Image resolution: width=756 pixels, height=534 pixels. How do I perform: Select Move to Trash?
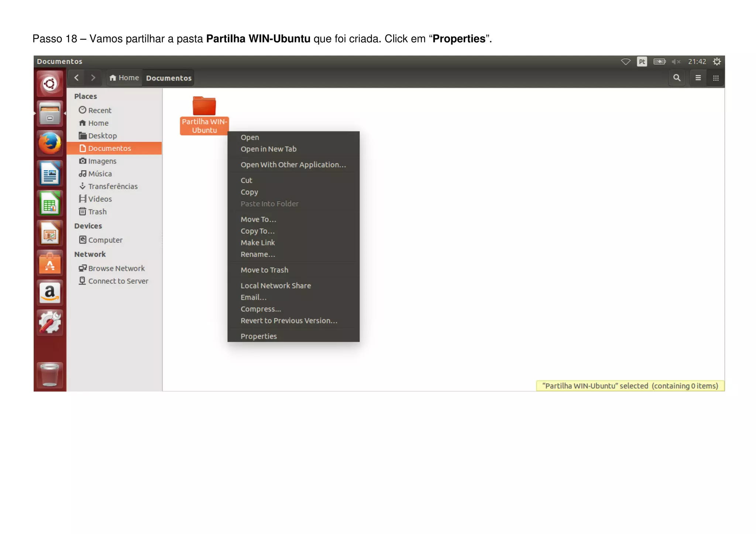(x=293, y=270)
